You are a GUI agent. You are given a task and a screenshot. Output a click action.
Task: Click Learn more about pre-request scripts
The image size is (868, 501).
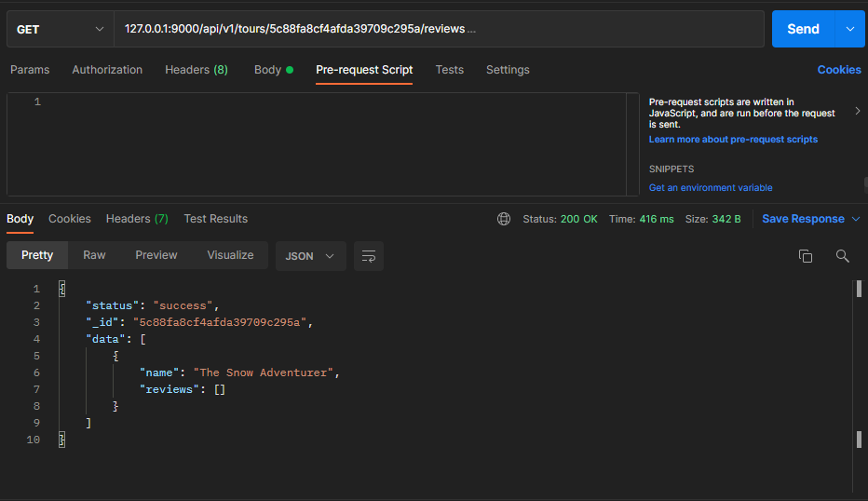point(733,140)
